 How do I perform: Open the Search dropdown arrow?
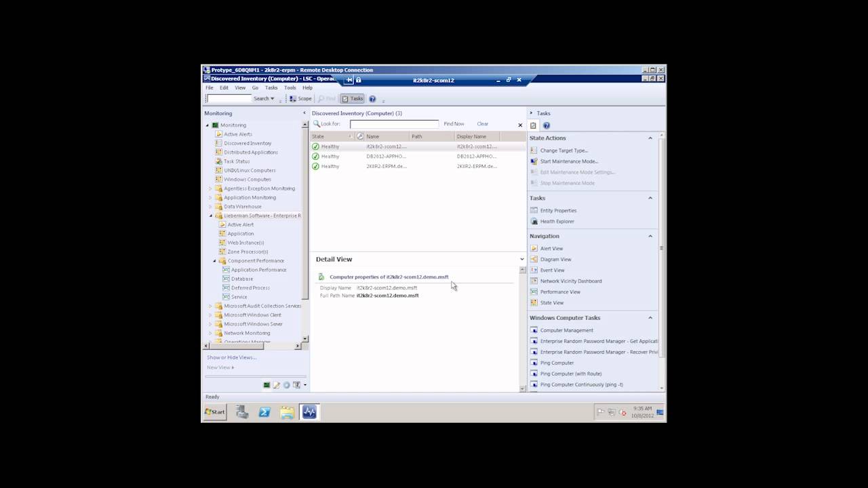(x=273, y=99)
